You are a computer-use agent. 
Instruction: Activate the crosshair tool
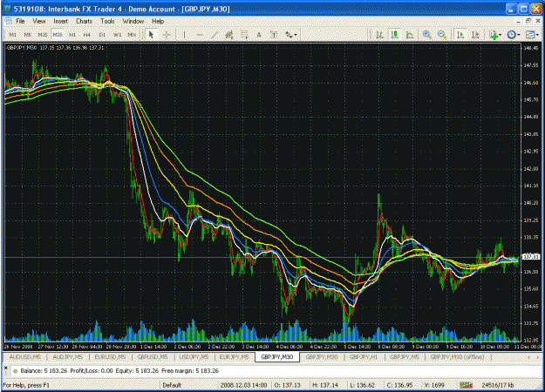pyautogui.click(x=167, y=35)
